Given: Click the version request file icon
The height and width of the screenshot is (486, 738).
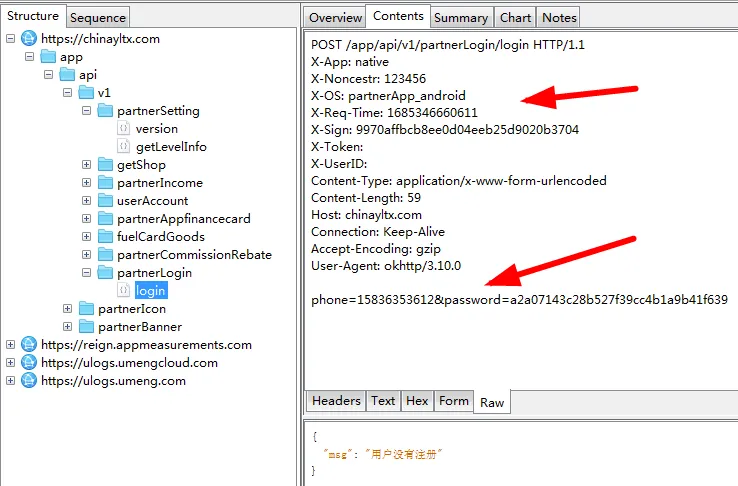Looking at the screenshot, I should [123, 128].
